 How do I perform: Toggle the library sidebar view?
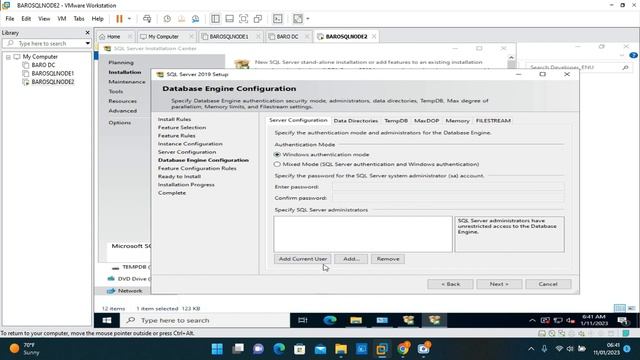pos(215,19)
